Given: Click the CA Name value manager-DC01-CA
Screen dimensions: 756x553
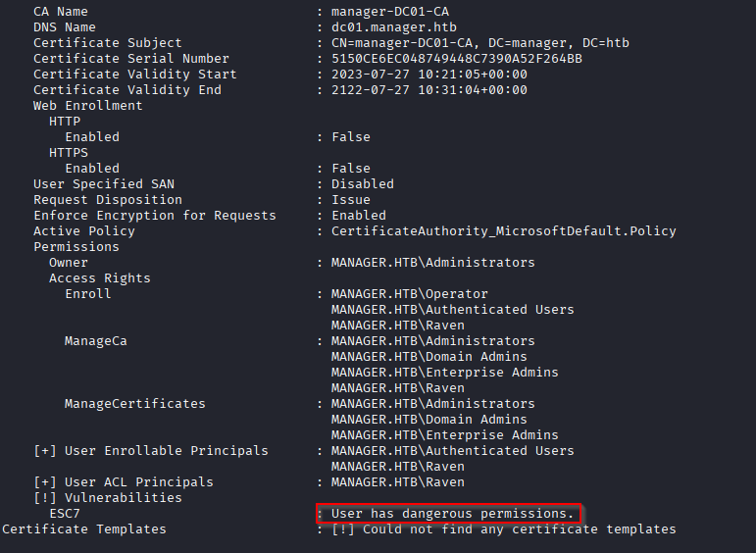Looking at the screenshot, I should pyautogui.click(x=390, y=11).
